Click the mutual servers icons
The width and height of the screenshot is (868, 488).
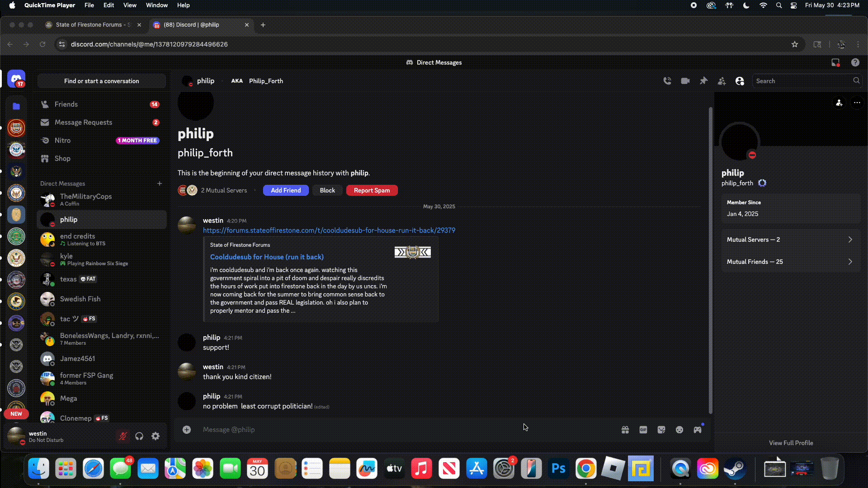click(188, 190)
